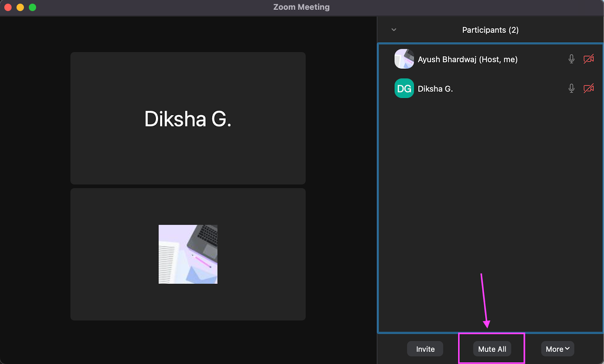Viewport: 604px width, 364px height.
Task: Collapse the Participants panel using the chevron
Action: (x=393, y=30)
